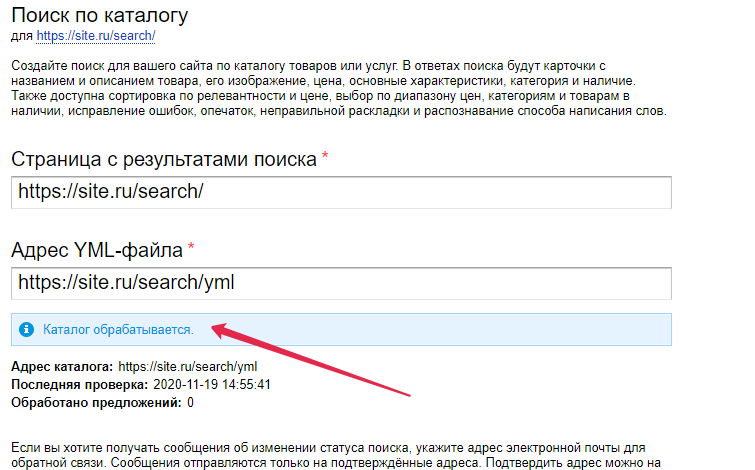The width and height of the screenshot is (755, 470).
Task: Click the 'Каталог обрабатывается.' status text
Action: pyautogui.click(x=118, y=329)
